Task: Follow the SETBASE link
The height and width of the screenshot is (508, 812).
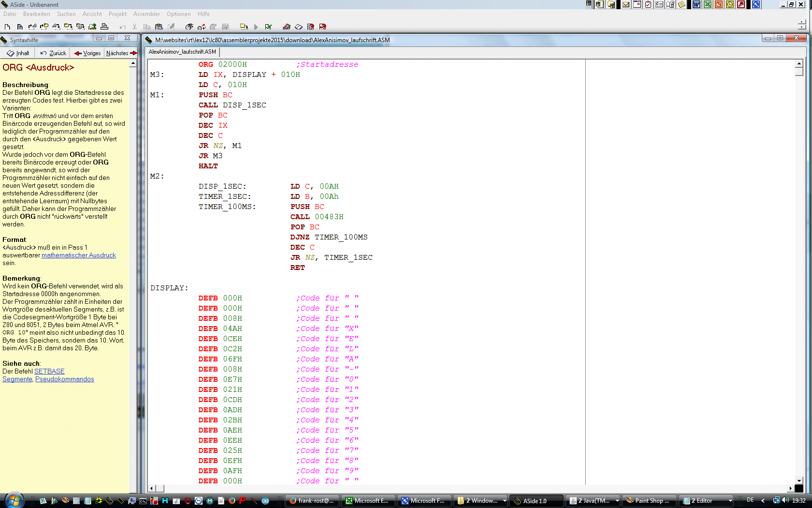Action: [49, 371]
